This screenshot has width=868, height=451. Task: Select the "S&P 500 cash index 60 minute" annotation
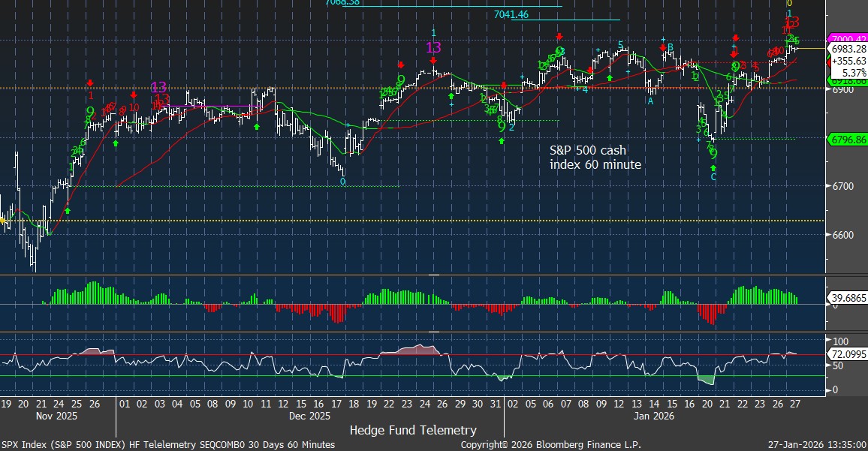pos(595,158)
